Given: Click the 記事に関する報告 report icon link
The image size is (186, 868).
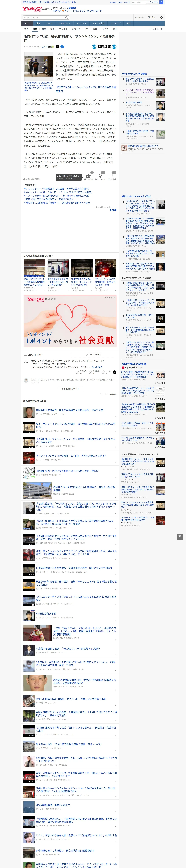Looking at the screenshot, I should pyautogui.click(x=31, y=179).
